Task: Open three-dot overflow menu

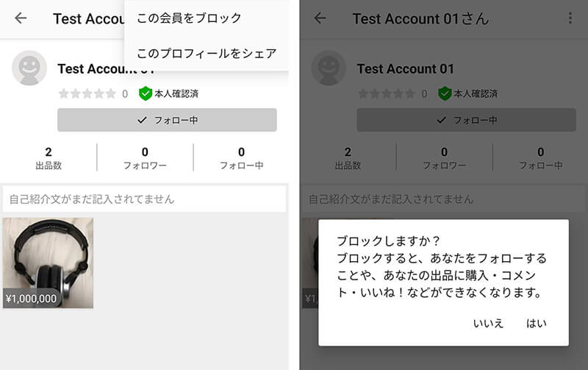Action: 571,18
